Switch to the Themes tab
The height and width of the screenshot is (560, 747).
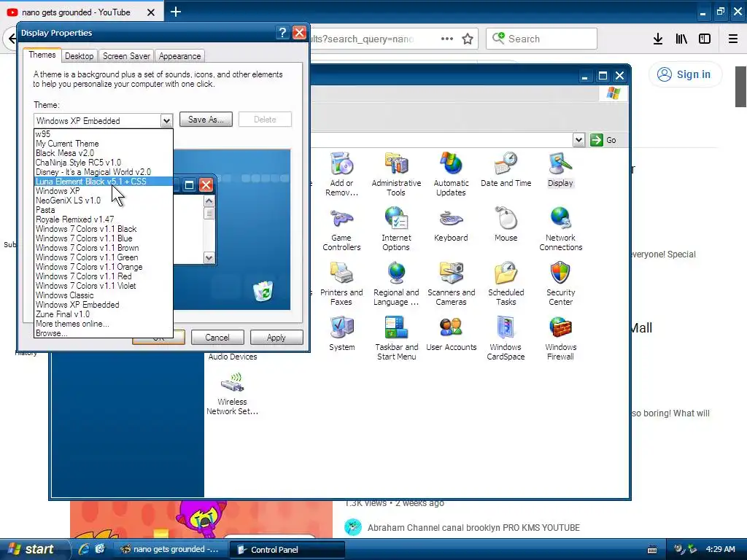pyautogui.click(x=42, y=55)
